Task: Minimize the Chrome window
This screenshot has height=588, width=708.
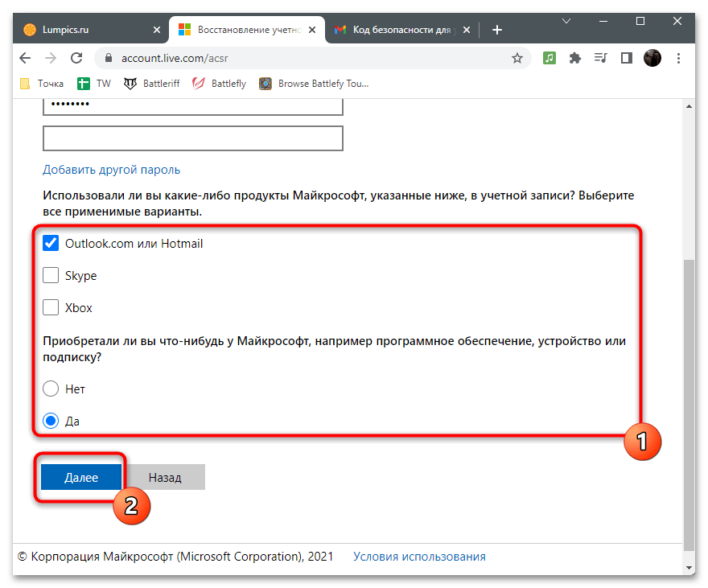Action: 603,21
